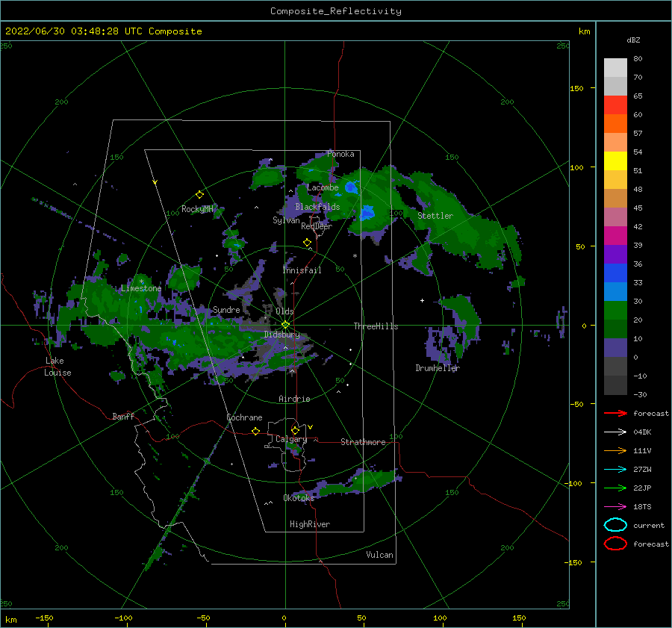
Task: Click the ThreeHills label
Action: click(376, 326)
